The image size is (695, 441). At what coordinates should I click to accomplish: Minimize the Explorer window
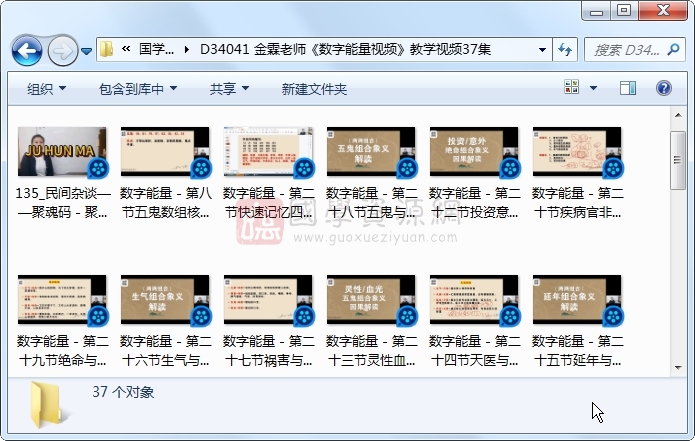point(596,10)
